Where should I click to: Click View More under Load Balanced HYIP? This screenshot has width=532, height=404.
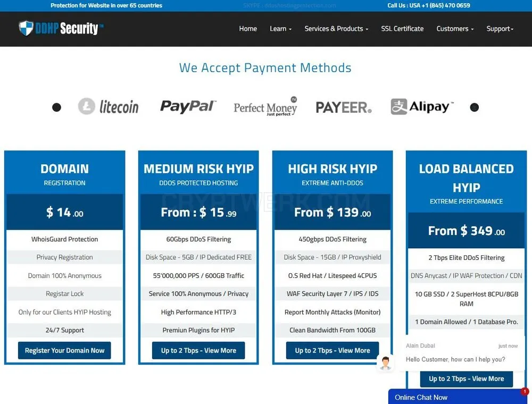467,379
